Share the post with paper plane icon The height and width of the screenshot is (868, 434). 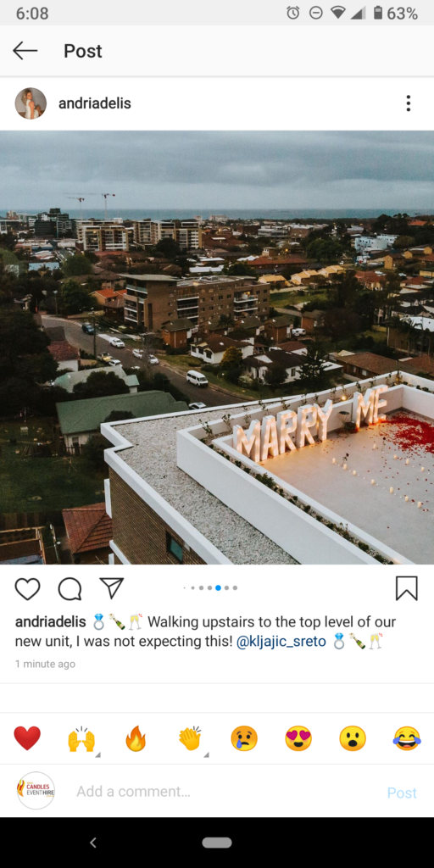(112, 588)
